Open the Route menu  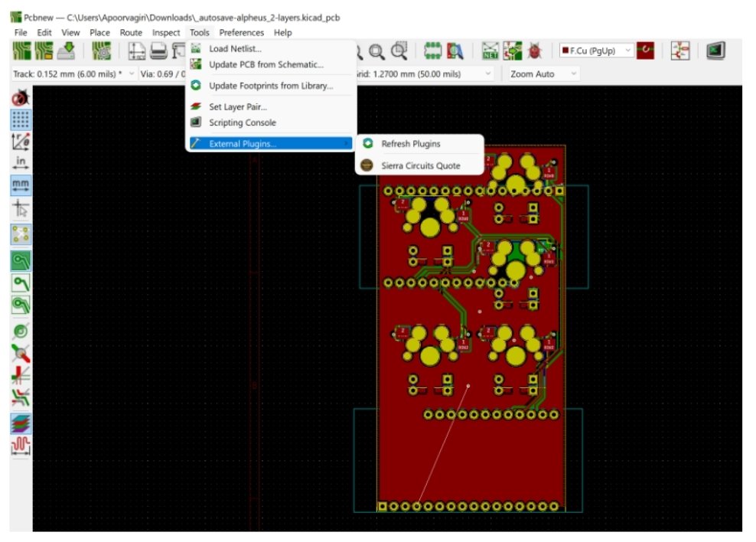[x=131, y=32]
